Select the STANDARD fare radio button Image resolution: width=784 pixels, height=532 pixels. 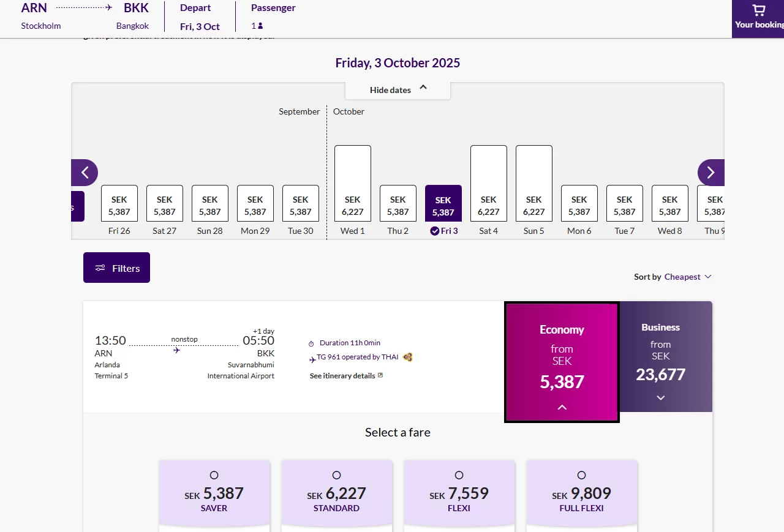[x=336, y=475]
